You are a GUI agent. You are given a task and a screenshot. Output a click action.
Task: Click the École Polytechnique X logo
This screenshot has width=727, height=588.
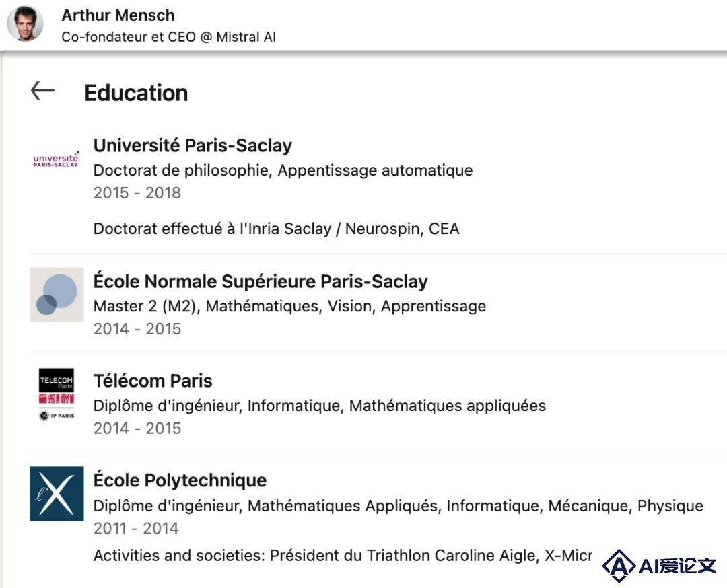coord(57,494)
